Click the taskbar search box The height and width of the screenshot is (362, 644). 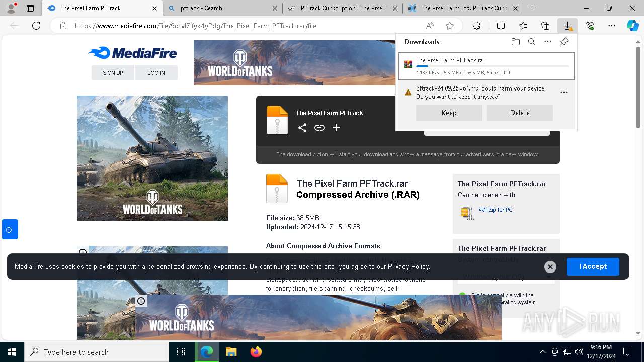pos(97,352)
